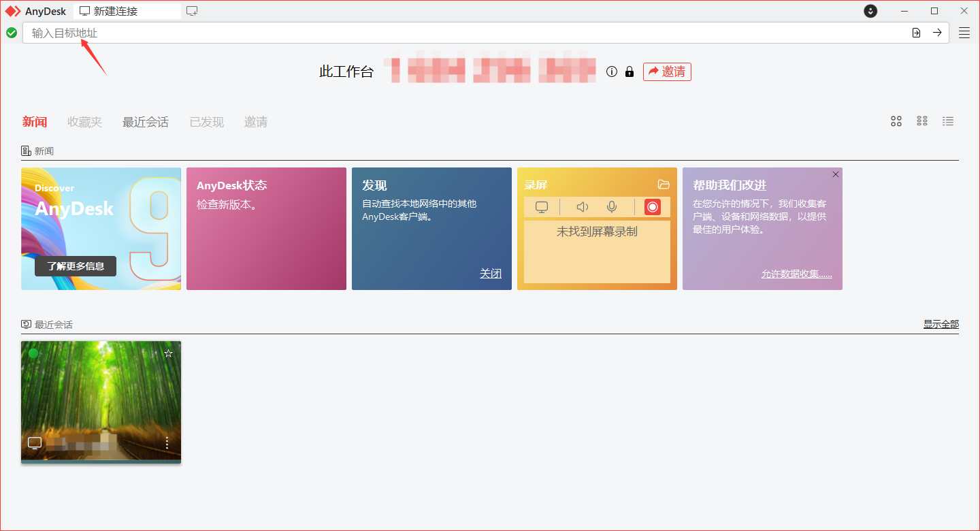980x531 pixels.
Task: Select the 新建连接 tab
Action: [x=127, y=11]
